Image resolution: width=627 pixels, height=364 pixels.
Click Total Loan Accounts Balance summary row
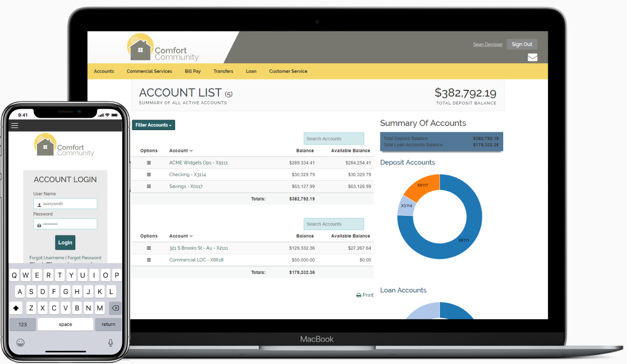442,145
